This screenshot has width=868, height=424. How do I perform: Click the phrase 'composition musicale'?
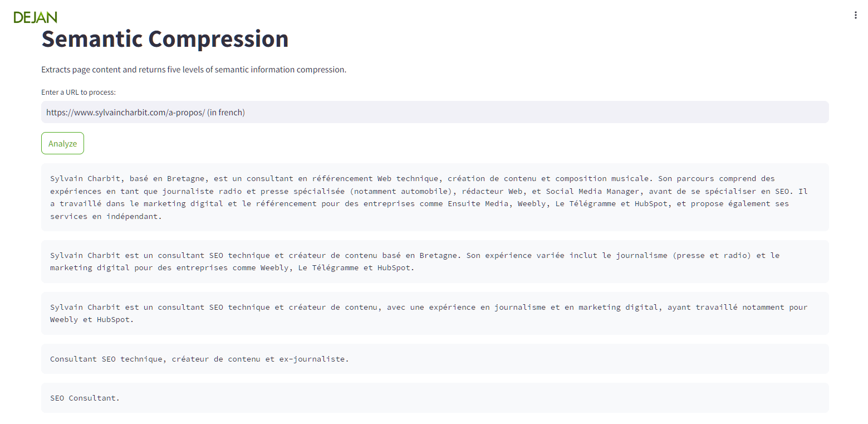602,178
